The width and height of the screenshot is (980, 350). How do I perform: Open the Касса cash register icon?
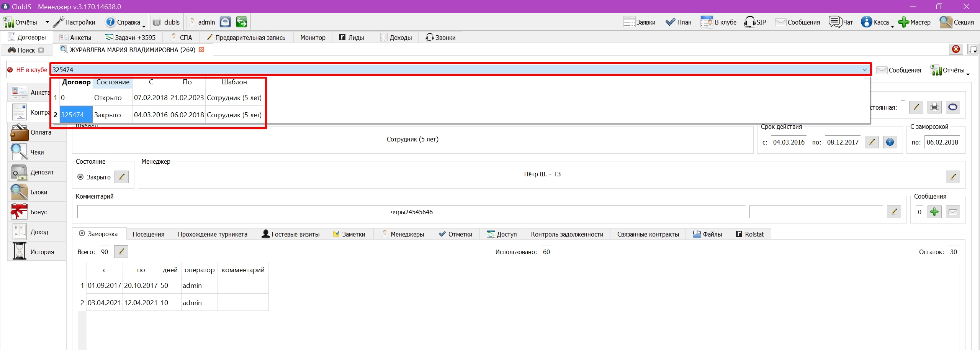(866, 22)
